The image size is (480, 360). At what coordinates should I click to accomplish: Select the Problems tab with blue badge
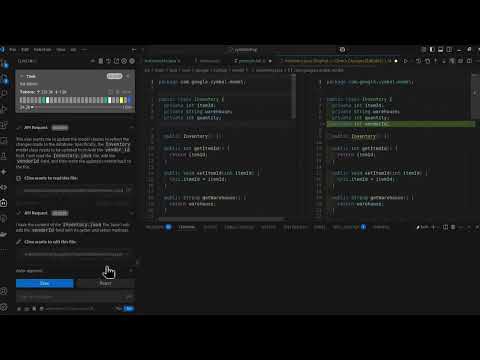point(159,227)
